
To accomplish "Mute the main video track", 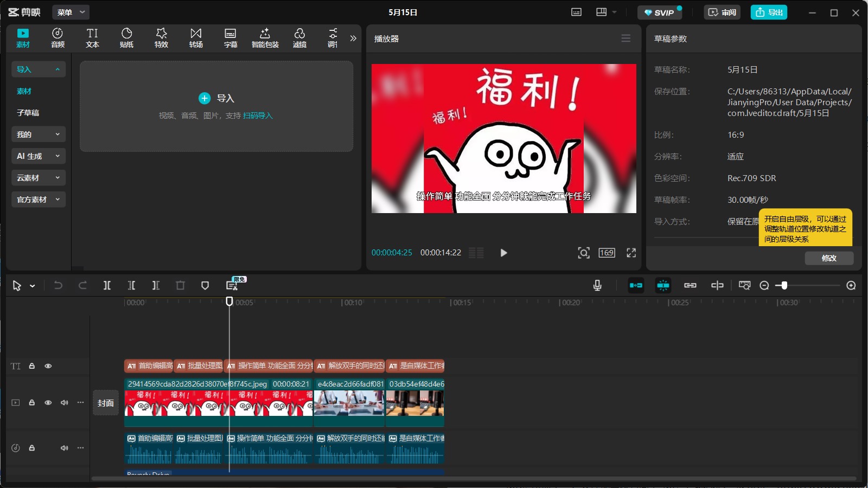I will point(65,402).
